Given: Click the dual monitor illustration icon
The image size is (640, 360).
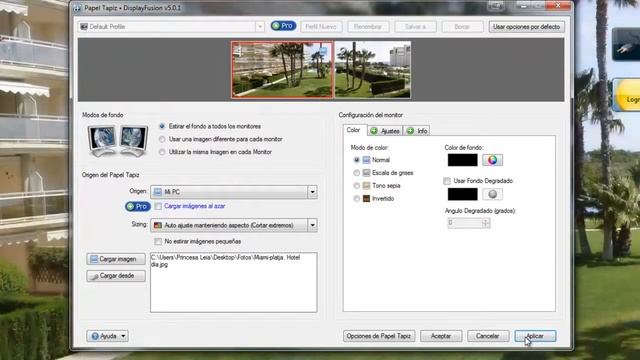Looking at the screenshot, I should click(118, 141).
